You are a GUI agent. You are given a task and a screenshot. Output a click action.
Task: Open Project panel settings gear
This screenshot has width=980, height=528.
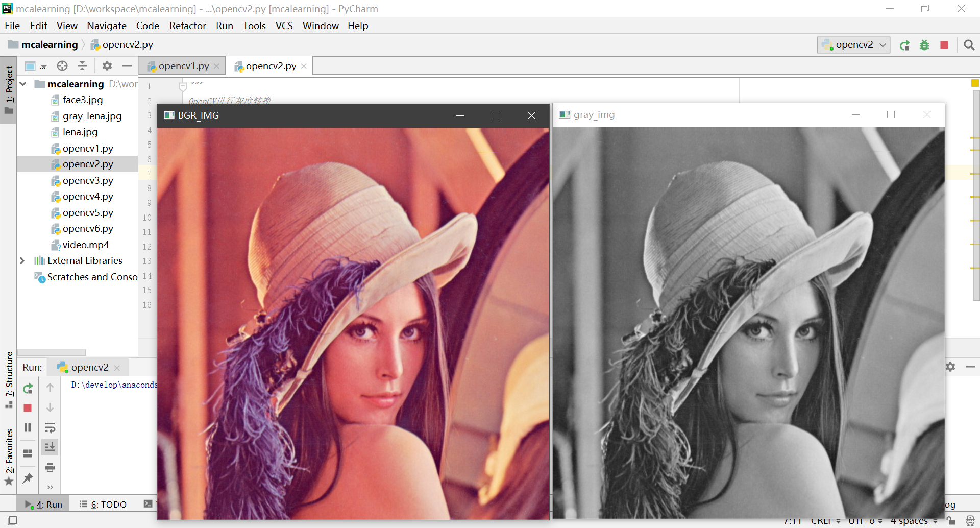[x=107, y=66]
